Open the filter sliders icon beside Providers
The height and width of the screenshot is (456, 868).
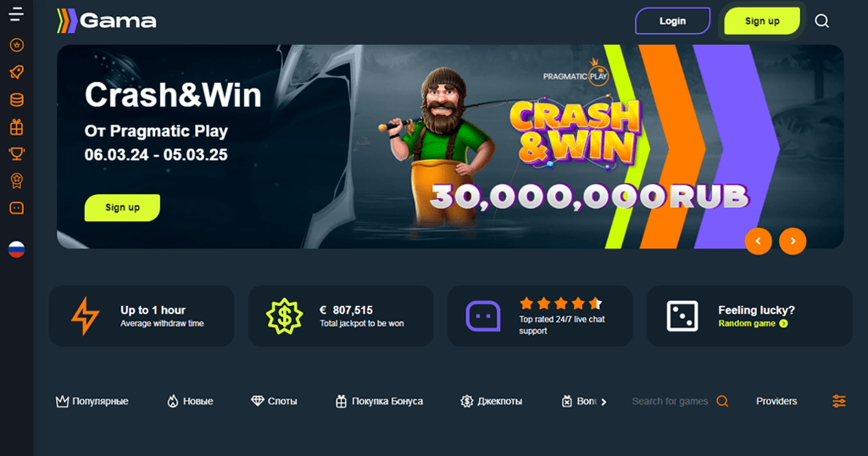[x=839, y=401]
